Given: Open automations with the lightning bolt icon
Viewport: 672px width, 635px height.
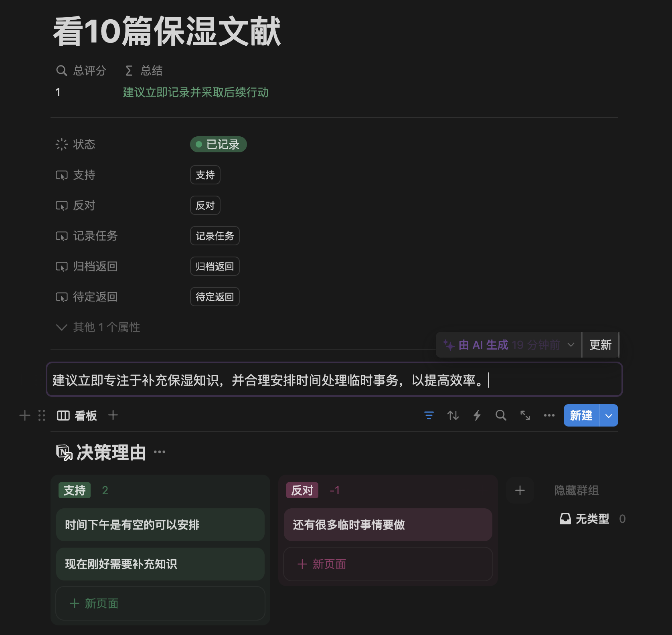Looking at the screenshot, I should [x=477, y=415].
